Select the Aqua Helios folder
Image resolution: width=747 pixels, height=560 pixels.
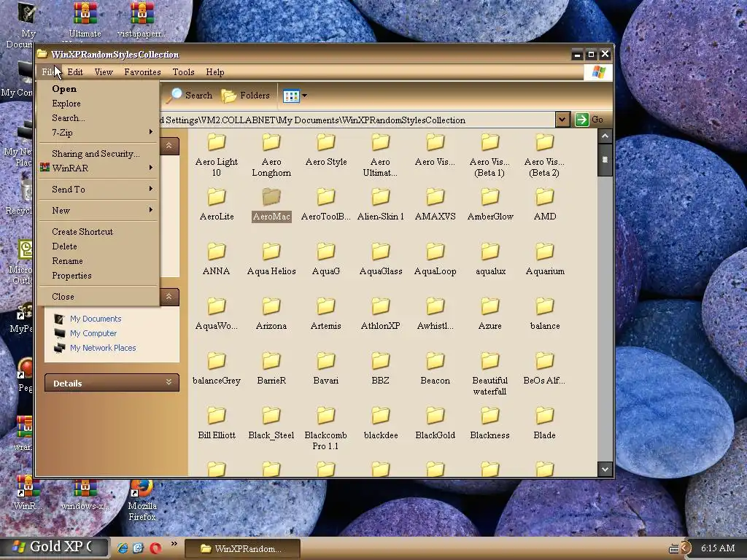271,260
